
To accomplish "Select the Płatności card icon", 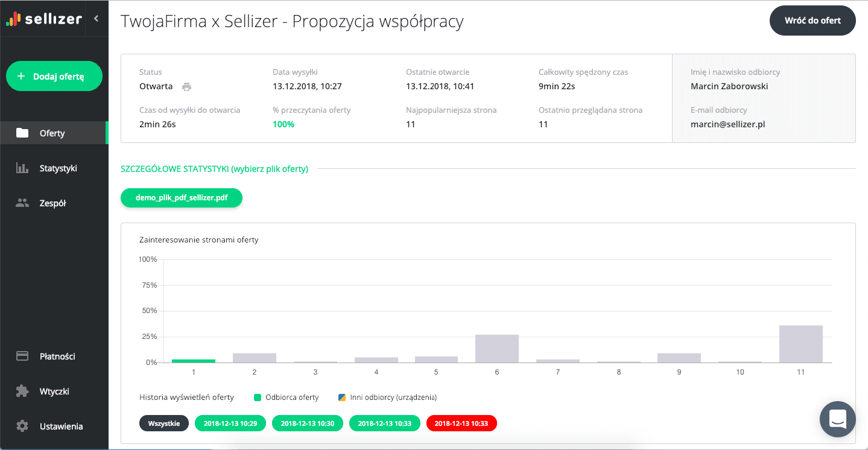I will point(22,356).
